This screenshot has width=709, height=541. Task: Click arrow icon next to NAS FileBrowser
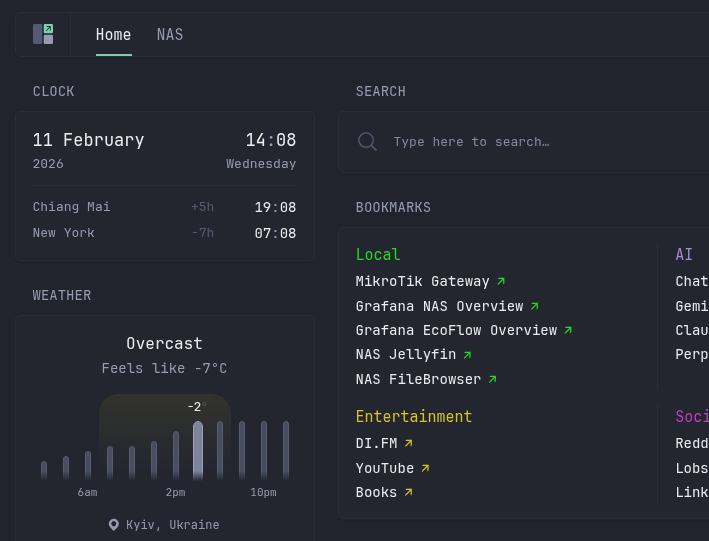[x=492, y=379]
